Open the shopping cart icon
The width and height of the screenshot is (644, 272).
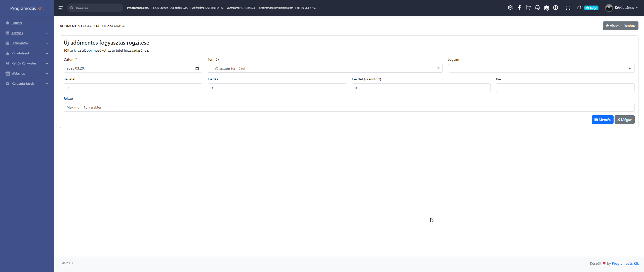528,8
